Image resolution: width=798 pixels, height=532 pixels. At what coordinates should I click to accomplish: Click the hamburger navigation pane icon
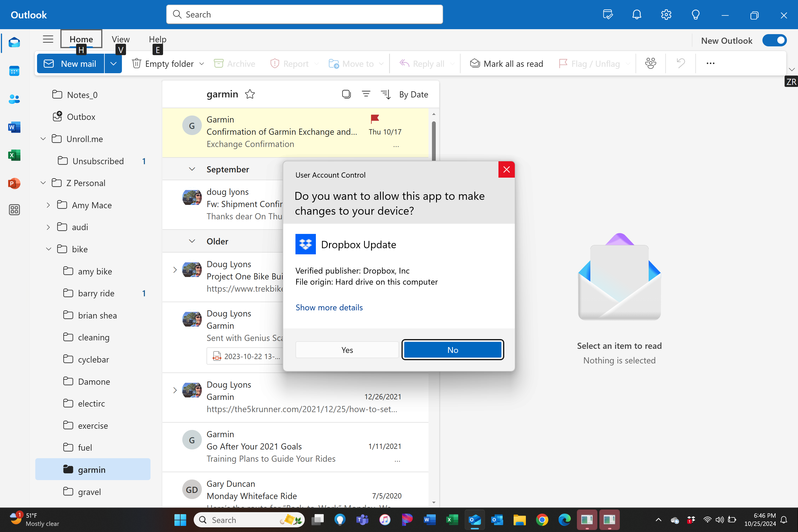click(x=48, y=39)
